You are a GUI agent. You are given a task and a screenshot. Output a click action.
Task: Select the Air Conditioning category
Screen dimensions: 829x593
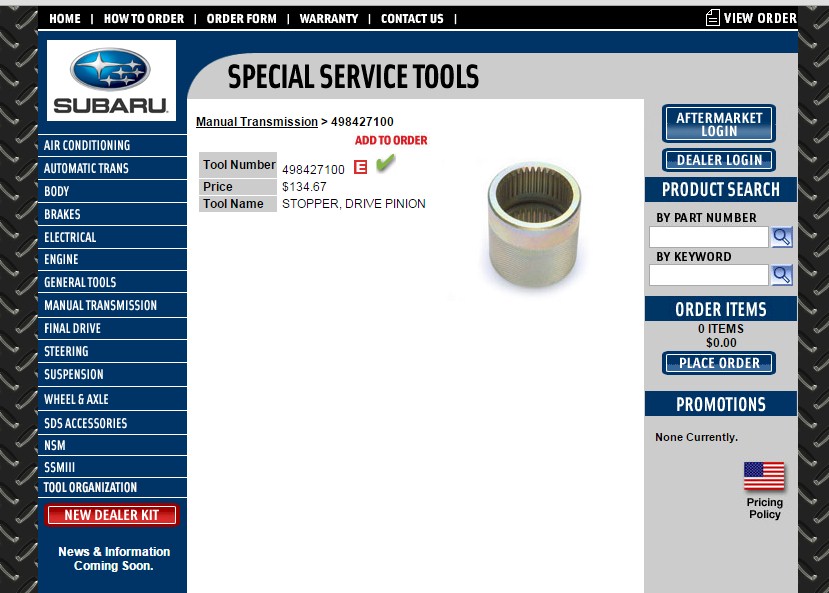pos(112,145)
